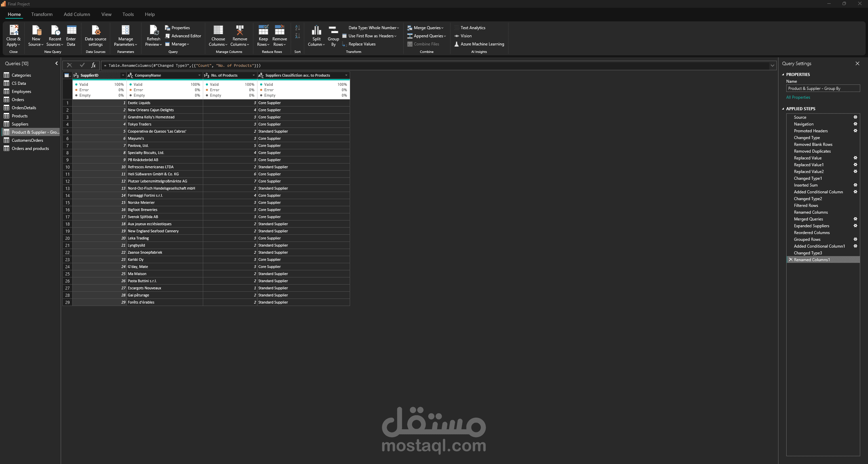Click the All Properties link
This screenshot has width=868, height=464.
(798, 97)
